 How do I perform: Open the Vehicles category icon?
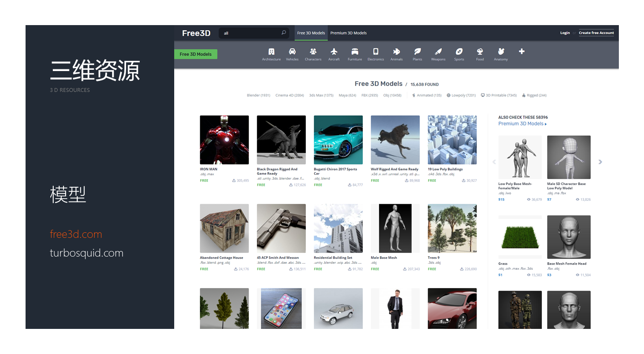tap(292, 51)
